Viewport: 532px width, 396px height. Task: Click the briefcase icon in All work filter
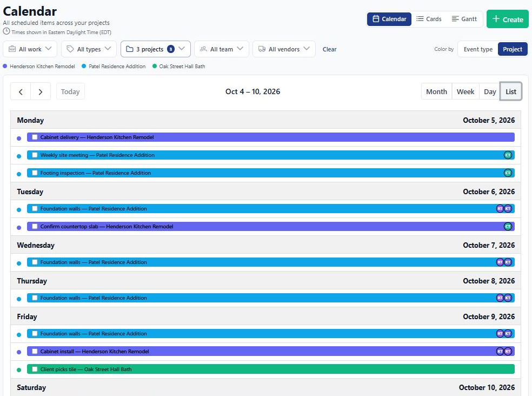(12, 49)
